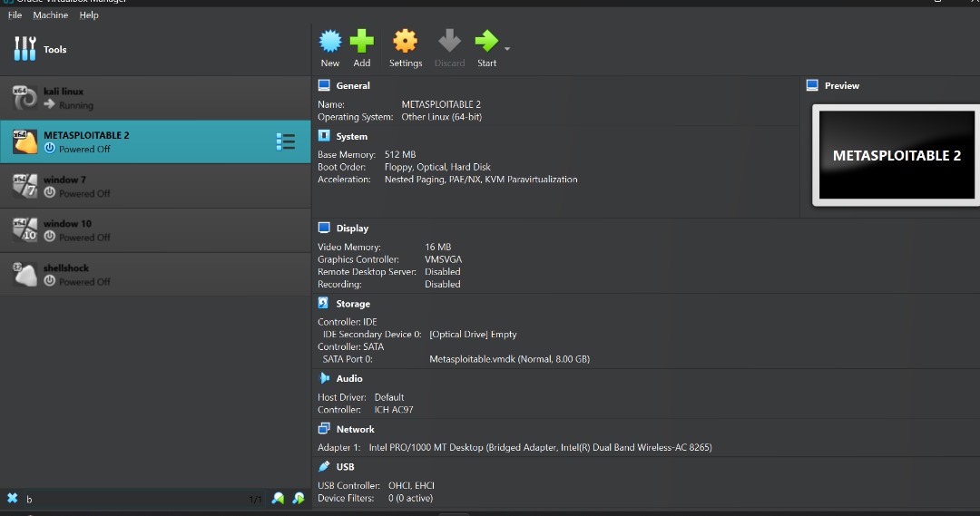Open the Help menu
980x516 pixels.
pos(89,15)
